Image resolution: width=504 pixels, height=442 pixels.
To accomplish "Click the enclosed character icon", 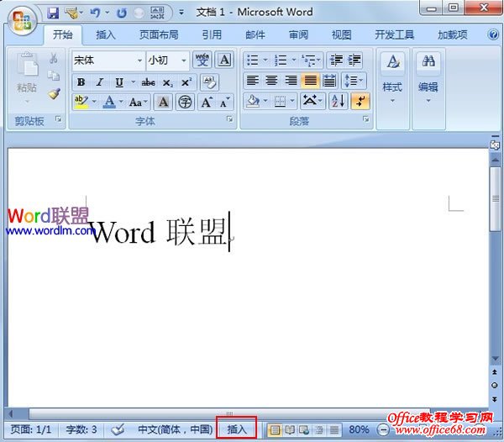I will 184,103.
